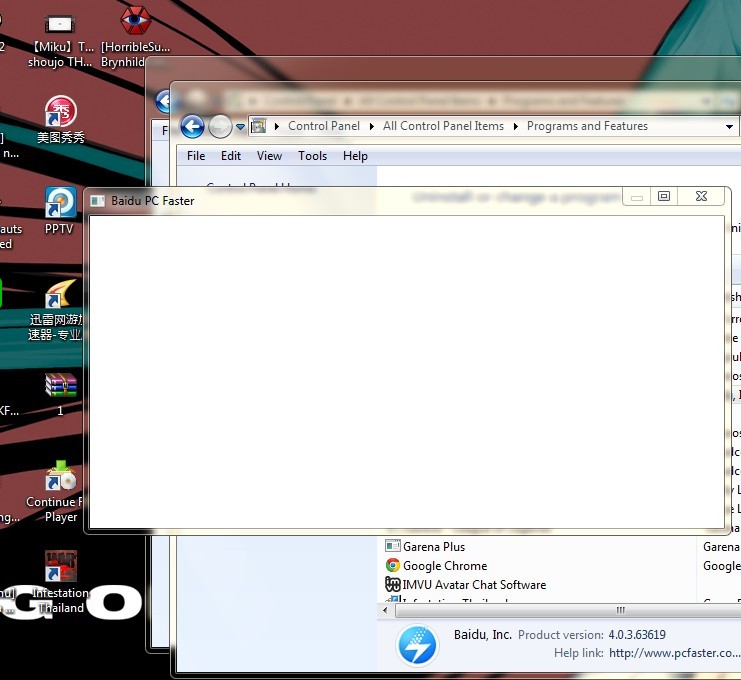Select the Miku video file desktop icon
The height and width of the screenshot is (680, 741).
(60, 22)
